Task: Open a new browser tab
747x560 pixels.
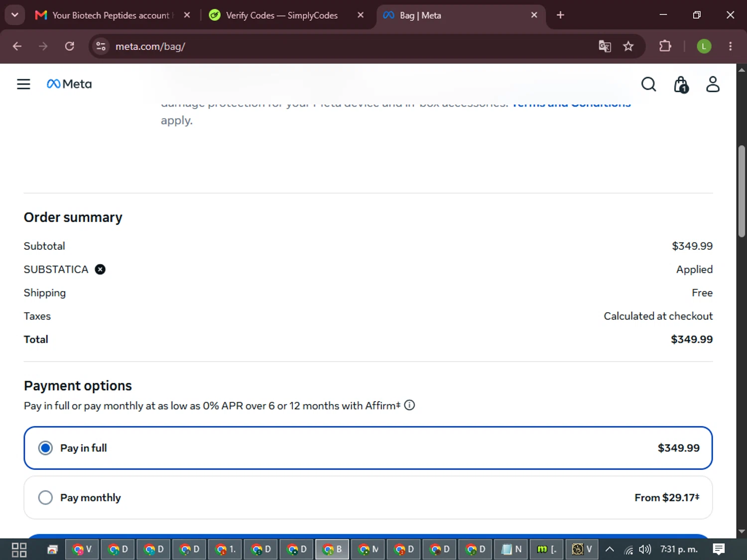Action: coord(560,15)
